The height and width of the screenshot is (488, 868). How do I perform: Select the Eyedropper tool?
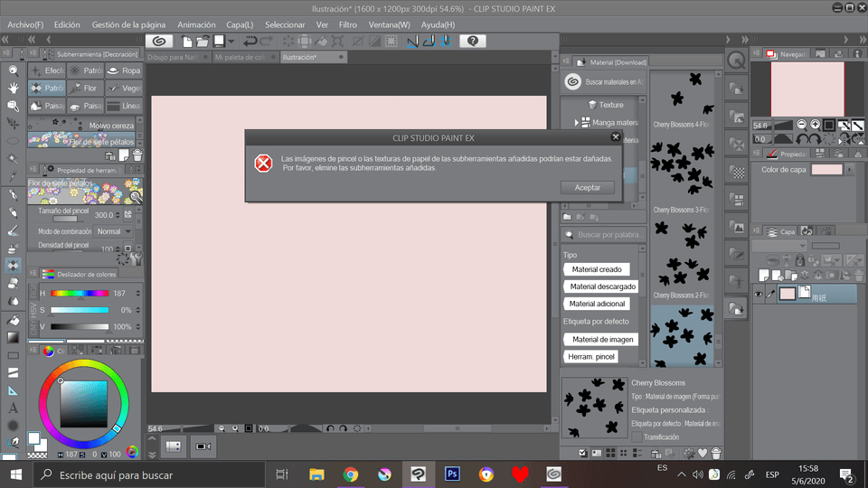pyautogui.click(x=14, y=176)
